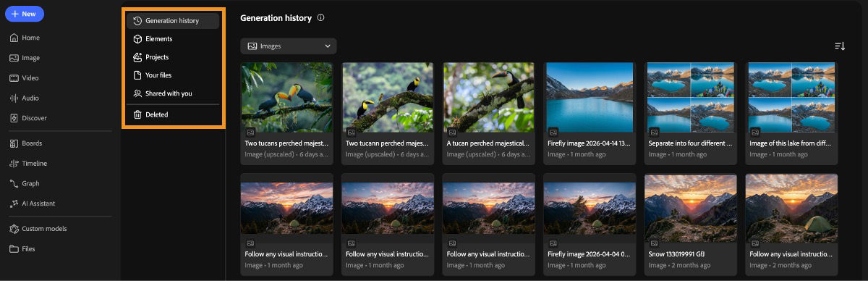Viewport: 868px width, 281px height.
Task: Click the 'Two tucans perched majest...' title text
Action: point(286,143)
